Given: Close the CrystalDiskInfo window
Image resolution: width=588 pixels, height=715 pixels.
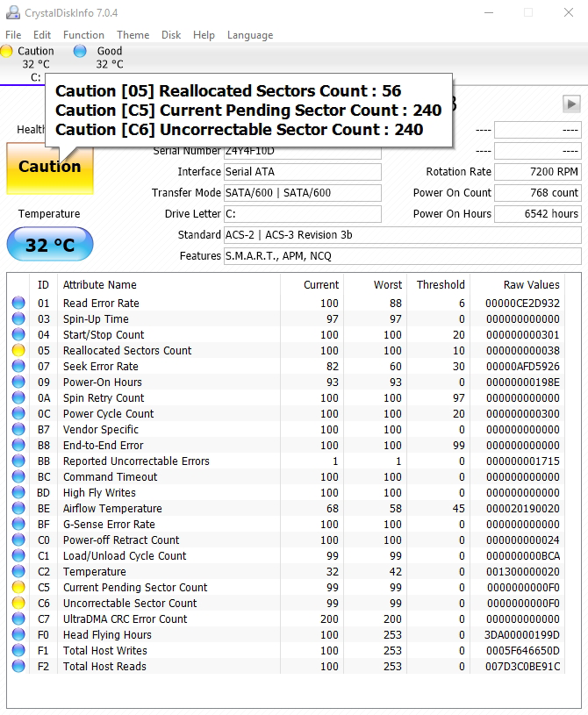Looking at the screenshot, I should [569, 13].
